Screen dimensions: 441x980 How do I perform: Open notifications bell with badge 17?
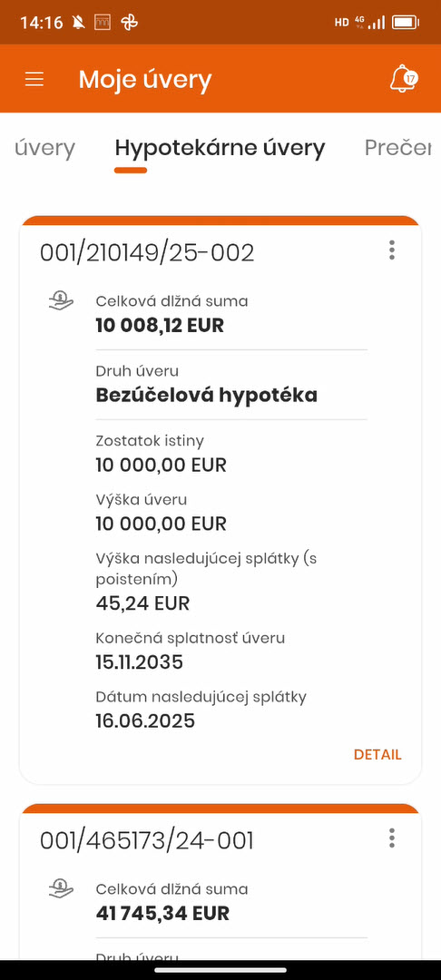403,79
